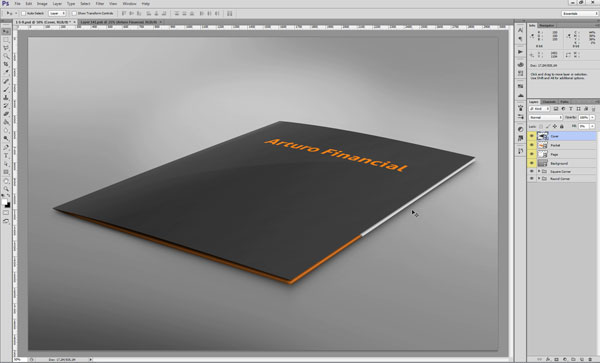The image size is (600, 363).
Task: Select the Horizontal Type tool
Action: pyautogui.click(x=6, y=156)
